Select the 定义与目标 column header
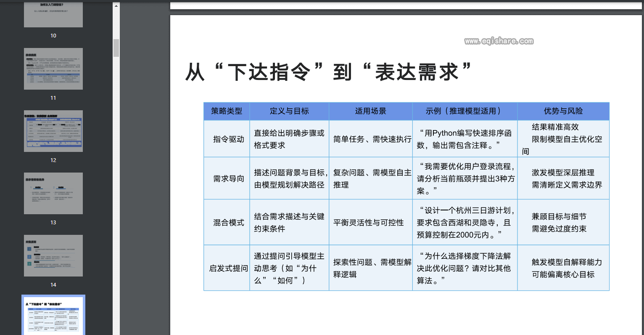This screenshot has height=335, width=644. tap(289, 111)
